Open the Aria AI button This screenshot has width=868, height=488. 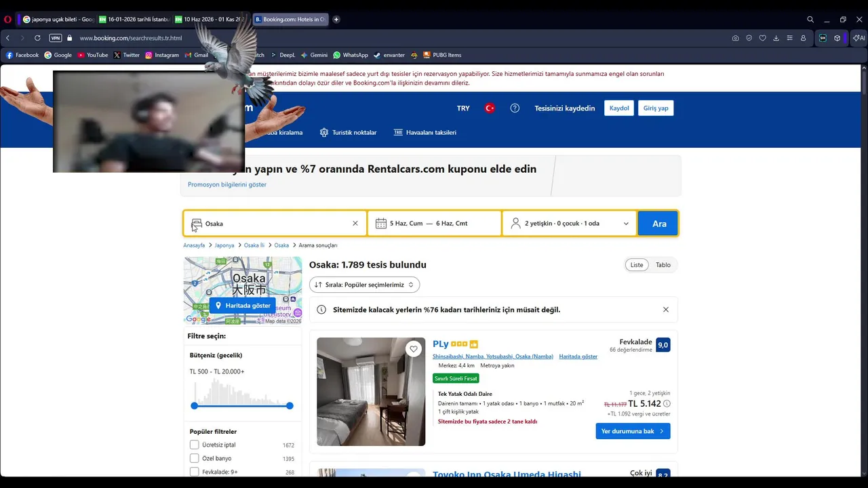pos(858,38)
